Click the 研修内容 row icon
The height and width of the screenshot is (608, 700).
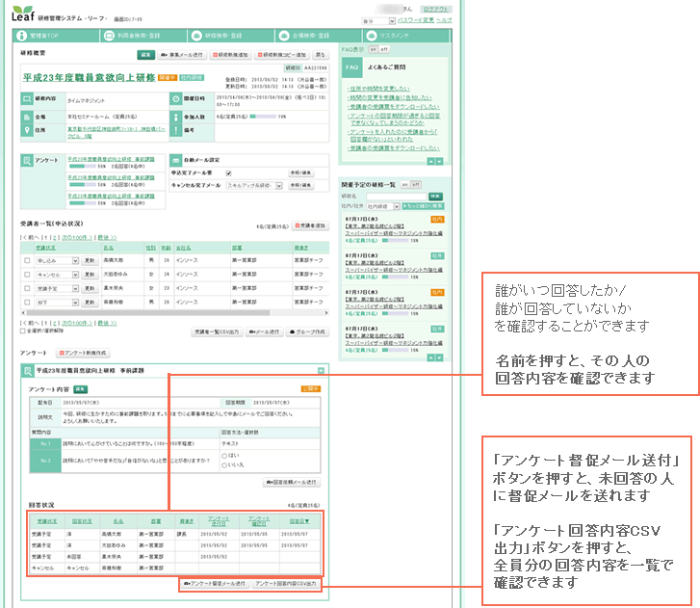tap(27, 98)
